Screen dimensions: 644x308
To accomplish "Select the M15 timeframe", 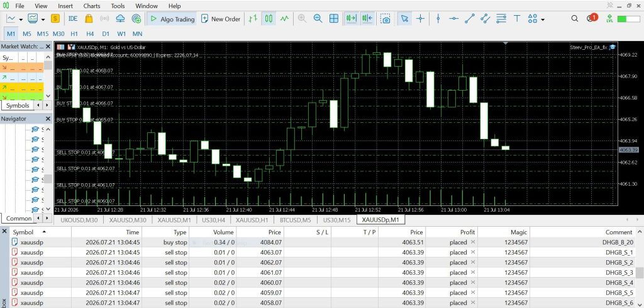I will [43, 34].
